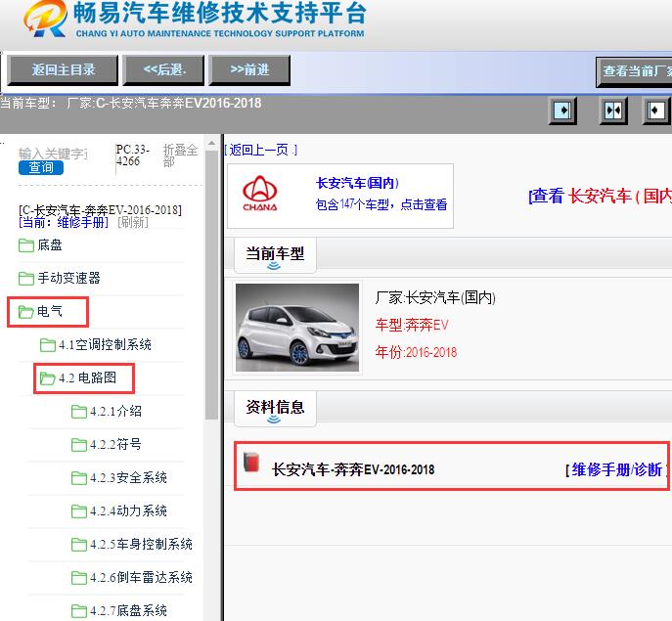672x621 pixels.
Task: Click 长安汽车-奔奔EV-2016-2018 document title
Action: coord(353,469)
